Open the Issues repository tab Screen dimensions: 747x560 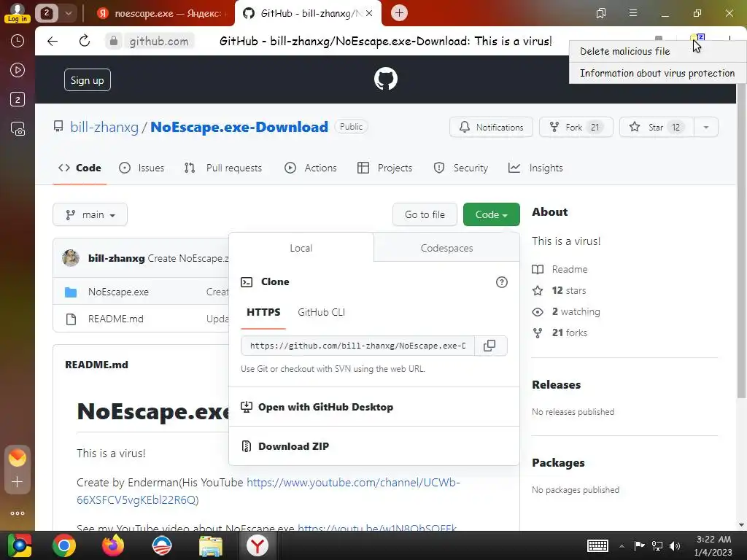[142, 168]
